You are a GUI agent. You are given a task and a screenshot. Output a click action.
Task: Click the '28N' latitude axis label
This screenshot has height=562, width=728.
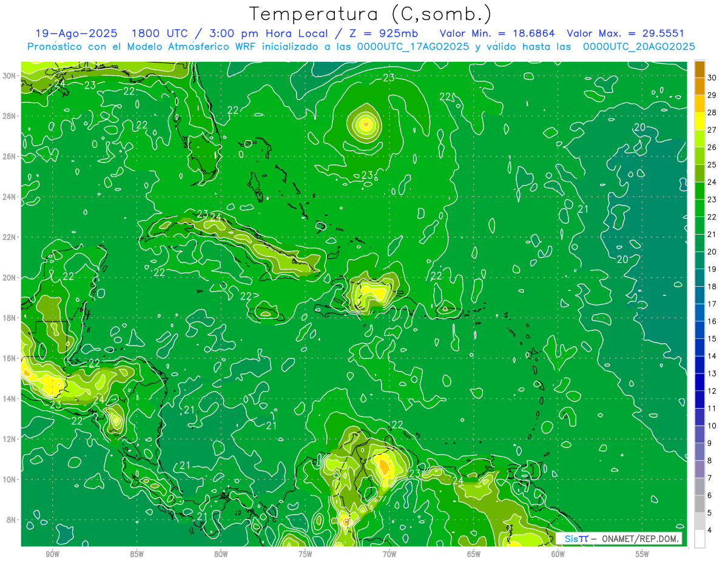point(10,116)
